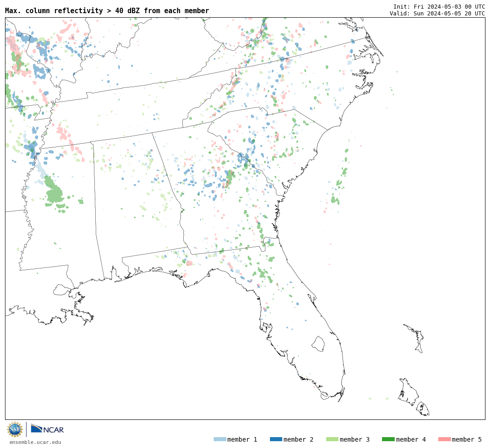Click the member 3 light green swatch
This screenshot has width=490, height=448.
point(332,439)
